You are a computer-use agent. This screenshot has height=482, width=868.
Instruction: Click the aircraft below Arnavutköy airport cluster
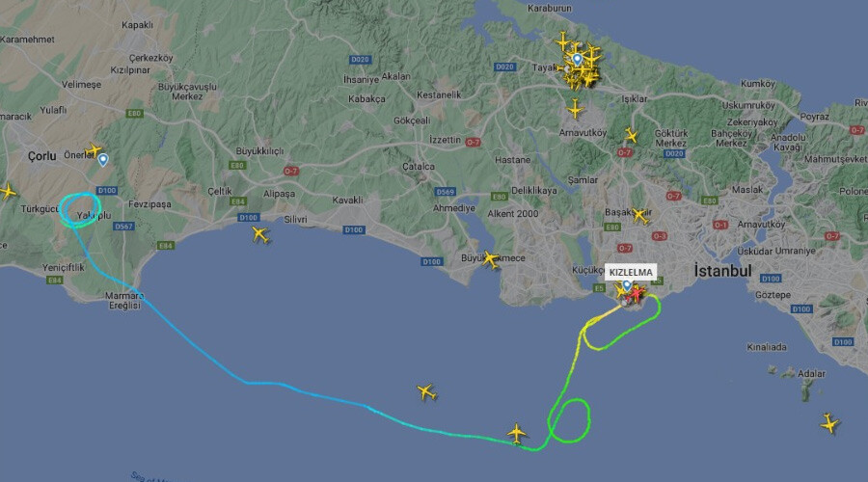coord(575,109)
